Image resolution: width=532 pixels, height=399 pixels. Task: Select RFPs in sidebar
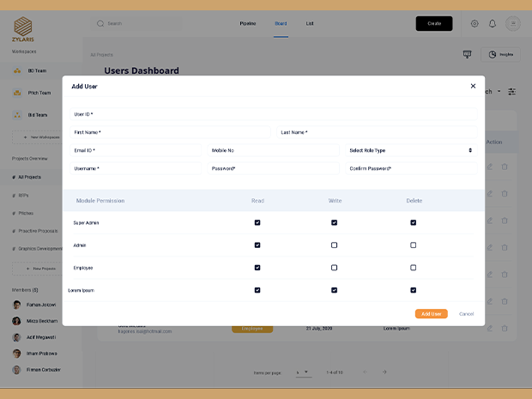(23, 196)
